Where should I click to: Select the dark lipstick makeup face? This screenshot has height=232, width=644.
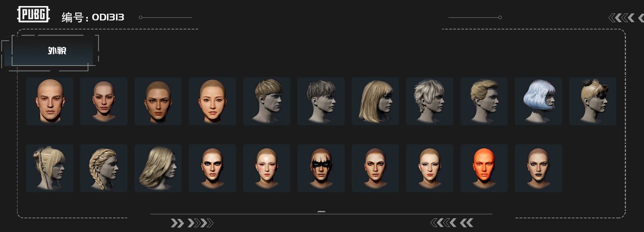tap(538, 168)
